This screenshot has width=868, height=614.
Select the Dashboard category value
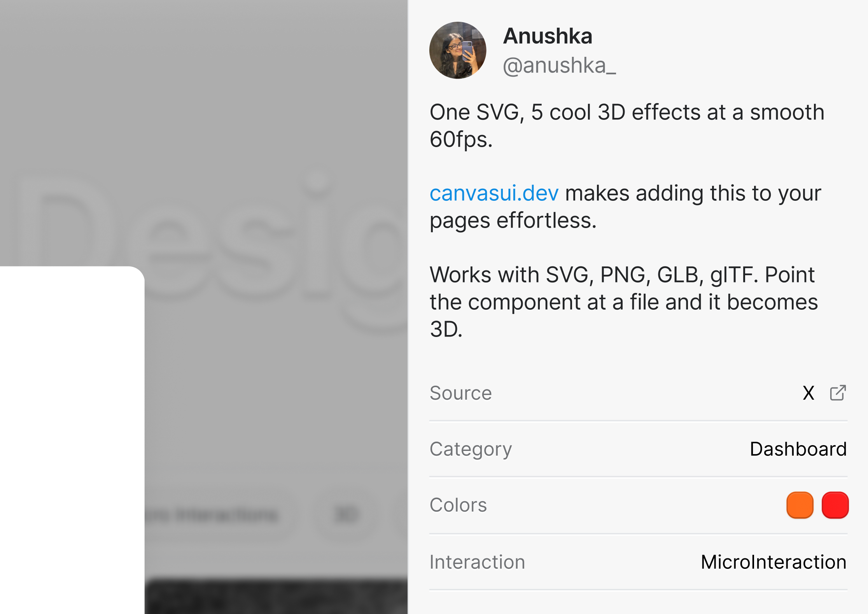click(798, 449)
